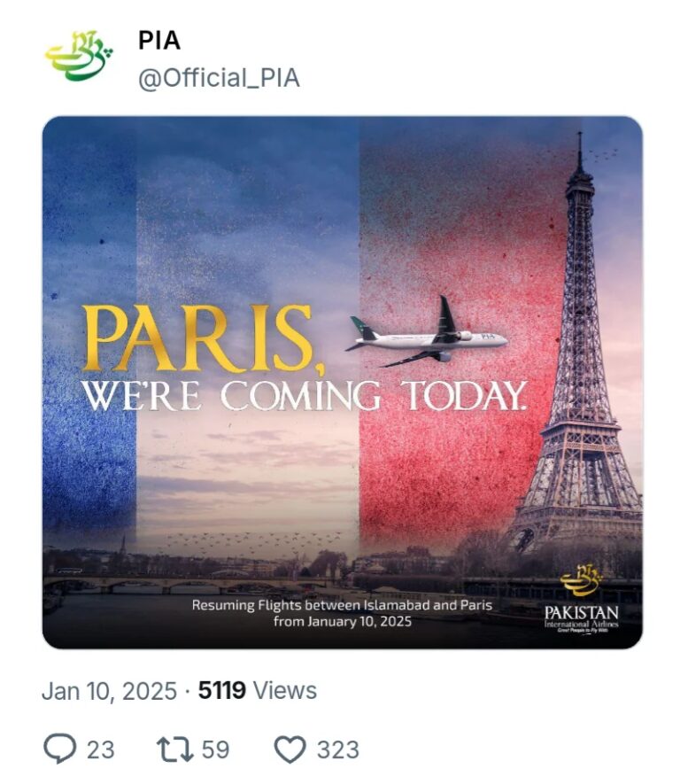
Task: Click the "from January 10, 2025" caption line
Action: click(342, 622)
